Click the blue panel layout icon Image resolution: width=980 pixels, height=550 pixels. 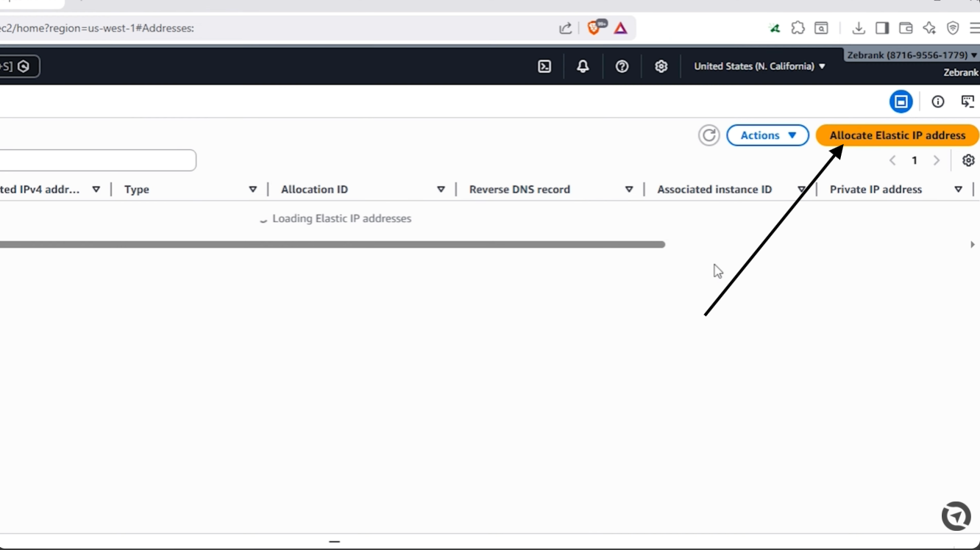(x=901, y=101)
